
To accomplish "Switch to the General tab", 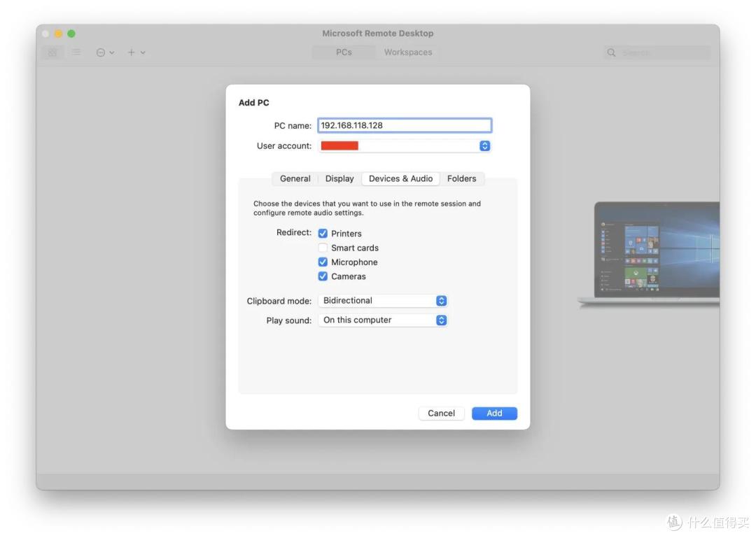I will (295, 178).
